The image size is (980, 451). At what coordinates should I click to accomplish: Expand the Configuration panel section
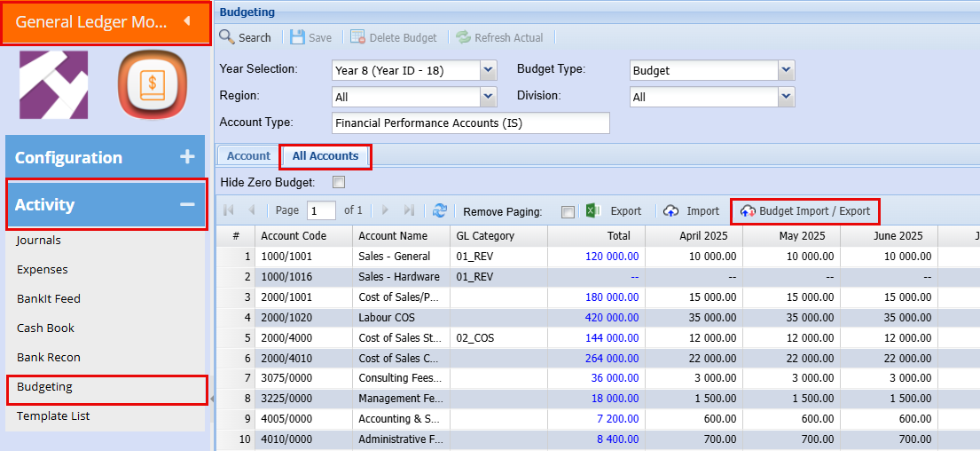click(186, 157)
